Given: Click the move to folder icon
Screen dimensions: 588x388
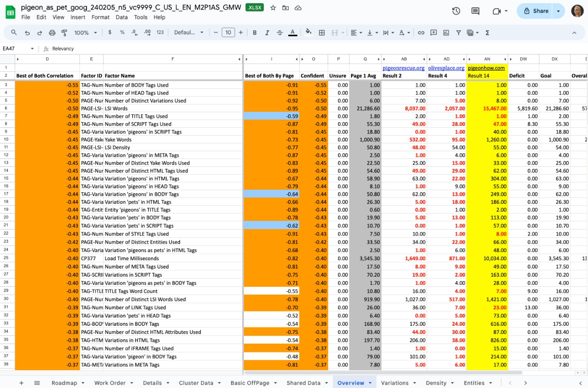Looking at the screenshot, I should click(x=286, y=8).
